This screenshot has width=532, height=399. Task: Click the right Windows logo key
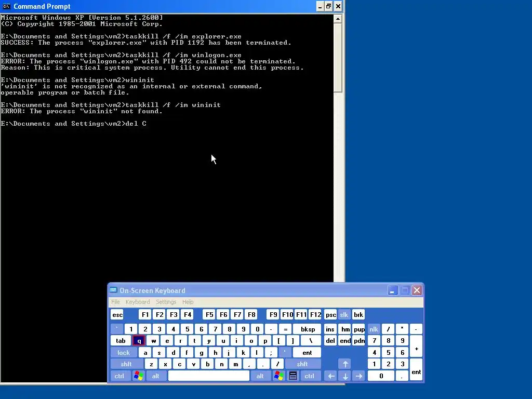279,376
